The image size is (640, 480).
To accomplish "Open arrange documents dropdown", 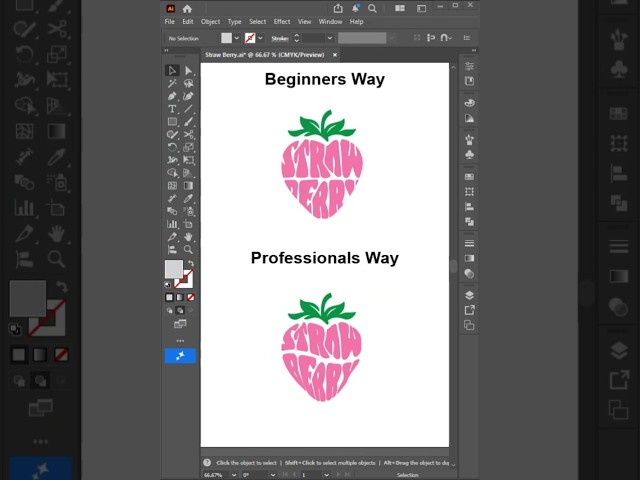I will coord(400,8).
